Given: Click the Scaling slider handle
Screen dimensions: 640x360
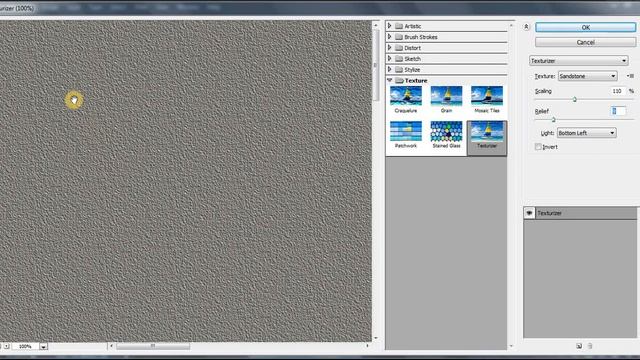Looking at the screenshot, I should pos(574,99).
